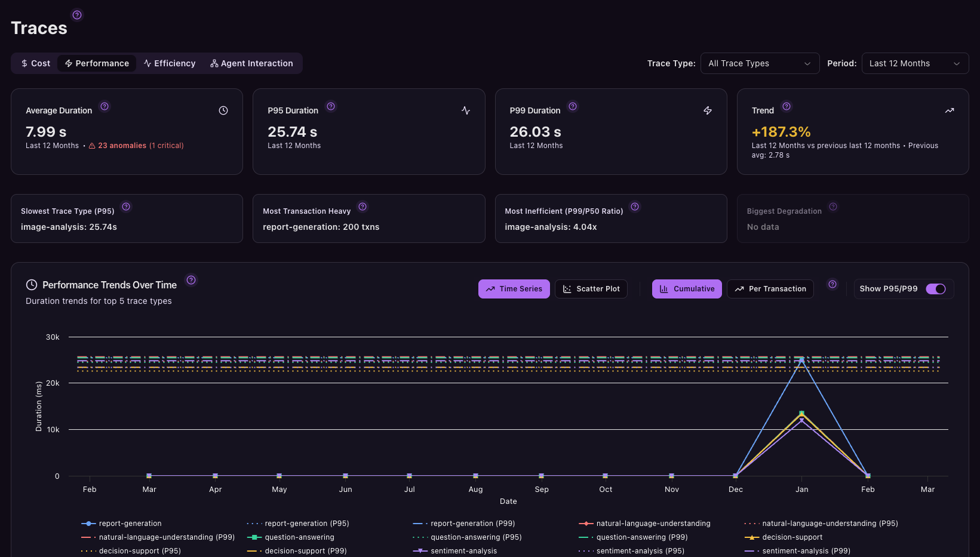
Task: Click the lightning icon in P99 Duration card
Action: click(x=708, y=110)
